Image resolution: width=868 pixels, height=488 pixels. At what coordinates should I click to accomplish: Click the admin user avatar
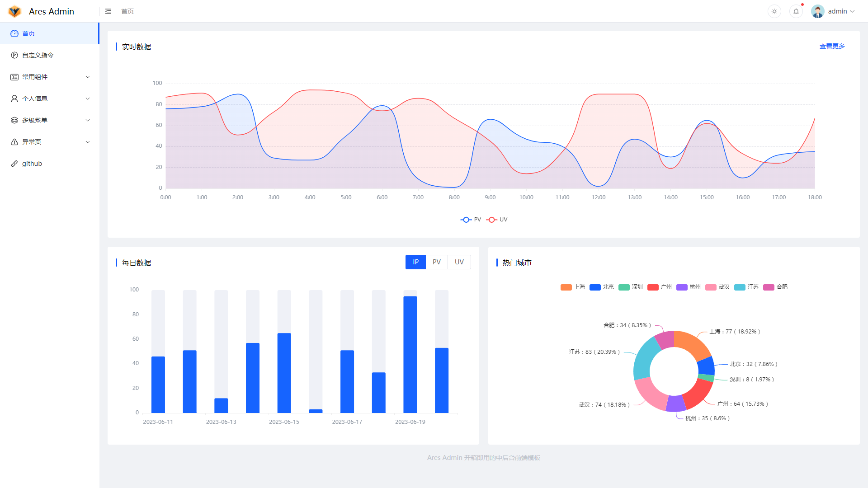coord(817,11)
